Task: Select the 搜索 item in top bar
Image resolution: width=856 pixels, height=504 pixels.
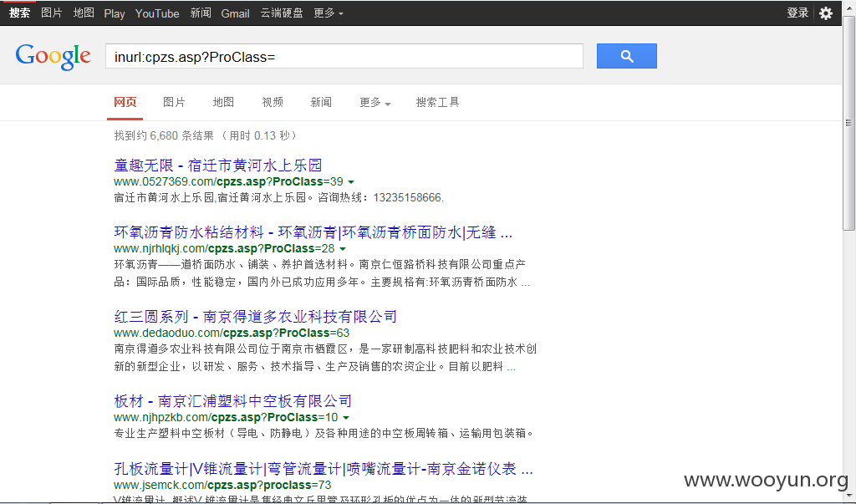Action: [20, 13]
